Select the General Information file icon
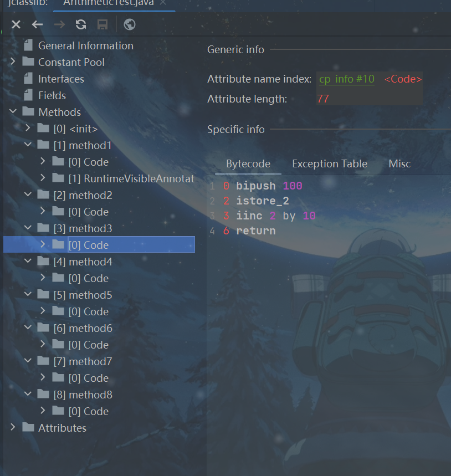This screenshot has width=451, height=476. click(x=28, y=45)
